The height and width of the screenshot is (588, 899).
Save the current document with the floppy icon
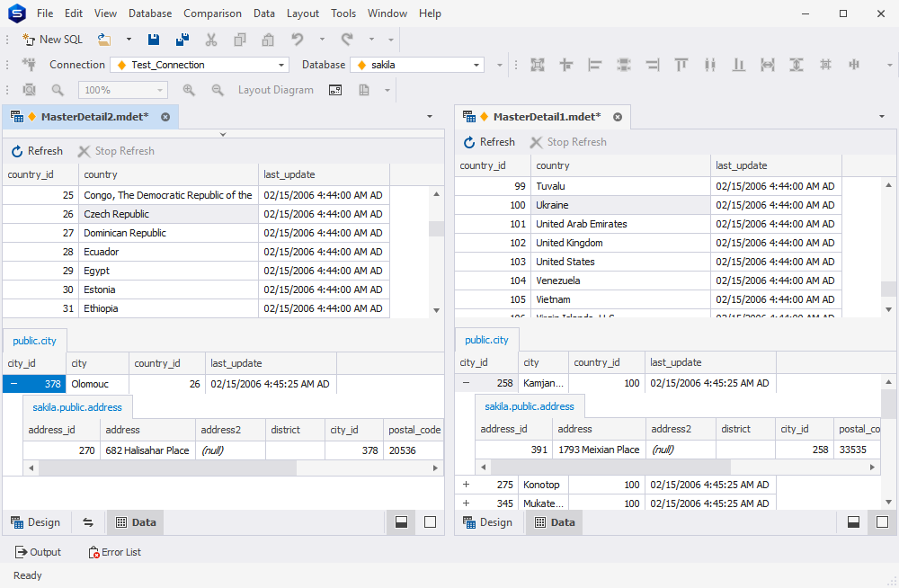154,40
